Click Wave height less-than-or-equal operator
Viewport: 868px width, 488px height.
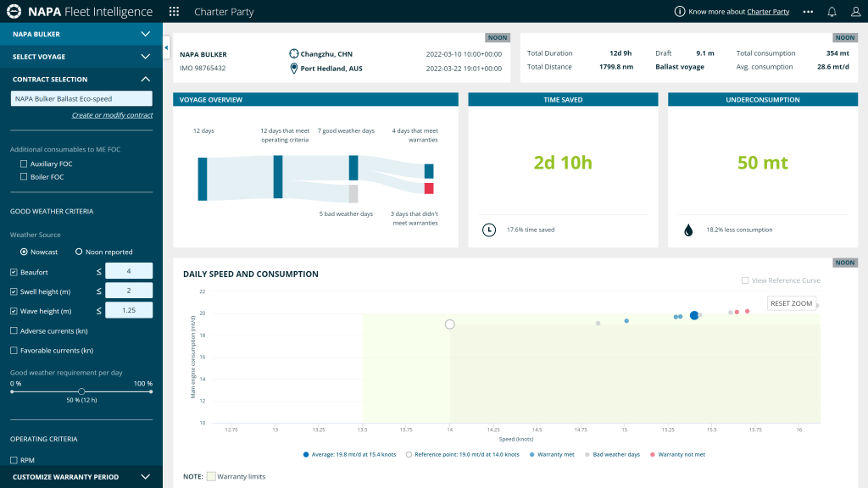click(99, 311)
